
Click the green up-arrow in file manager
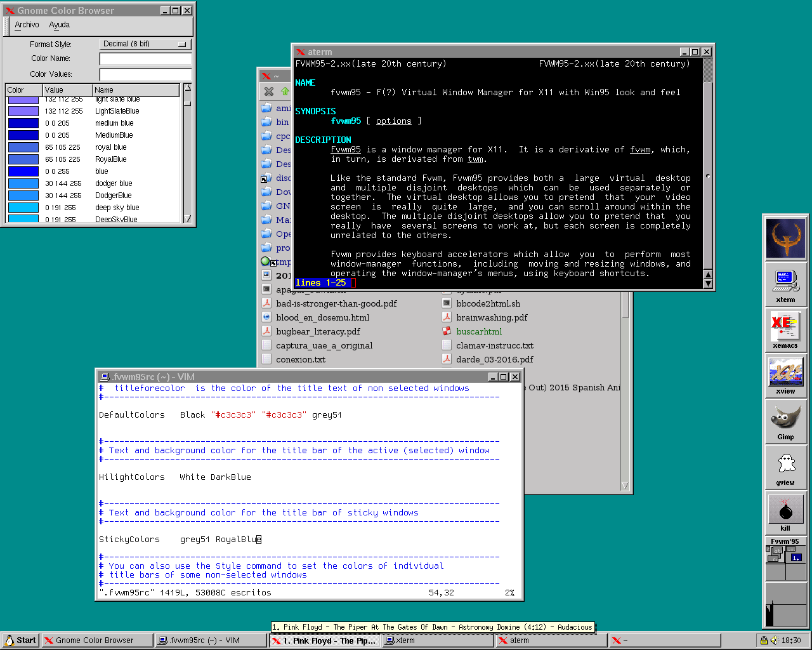[x=285, y=91]
